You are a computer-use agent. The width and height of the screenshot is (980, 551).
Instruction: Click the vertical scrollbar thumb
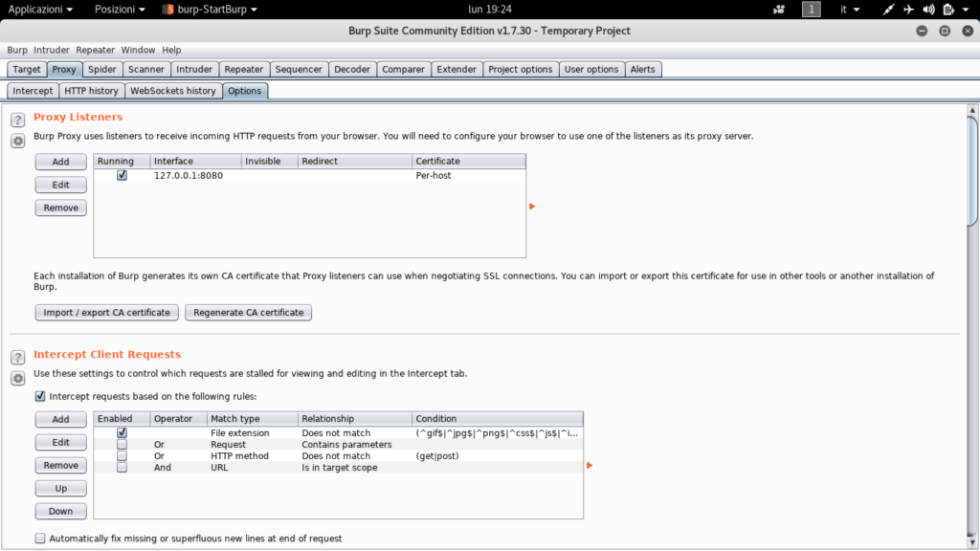pyautogui.click(x=972, y=170)
